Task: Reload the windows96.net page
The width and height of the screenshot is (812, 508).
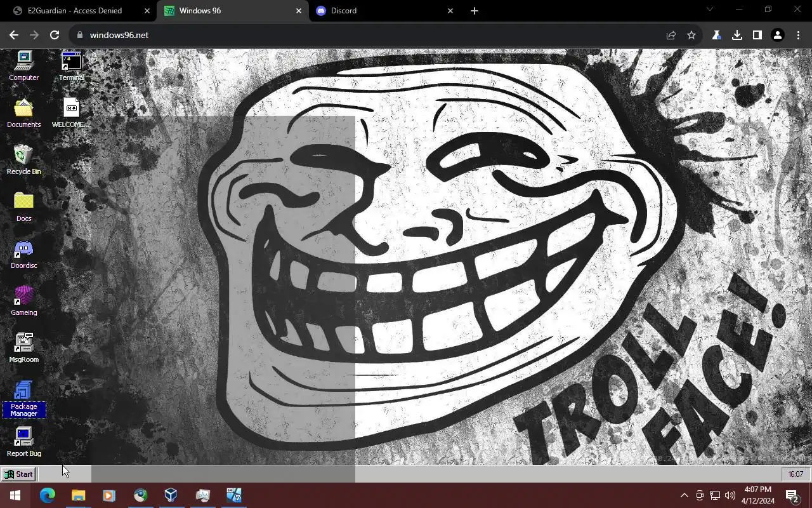Action: (55, 35)
